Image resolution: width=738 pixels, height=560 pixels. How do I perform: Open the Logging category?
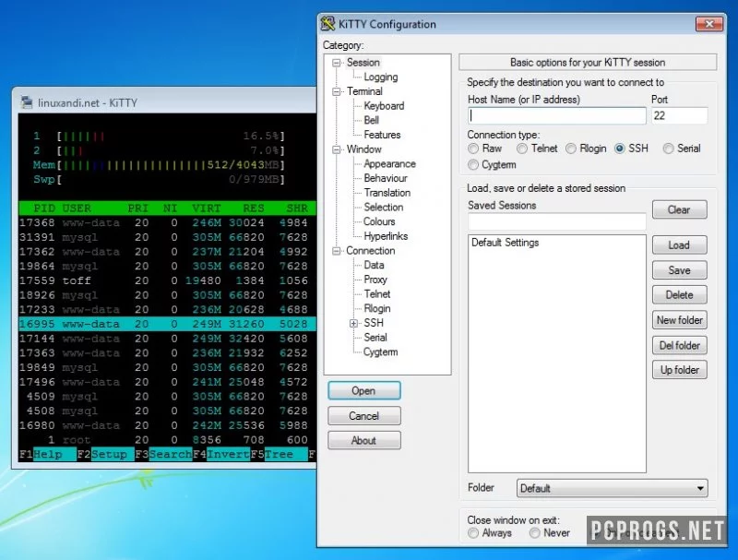point(380,77)
